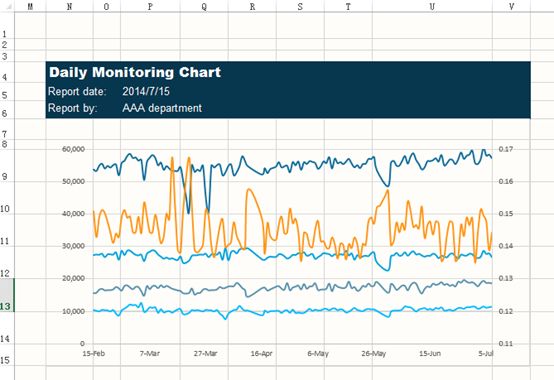This screenshot has height=380, width=554.
Task: Click the 60,000 left axis label
Action: (x=73, y=149)
